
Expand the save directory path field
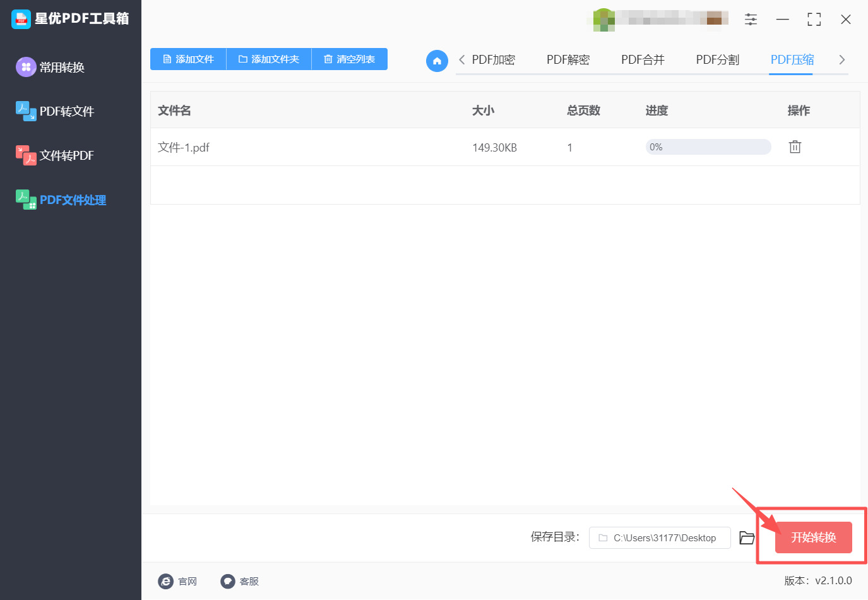tap(659, 537)
